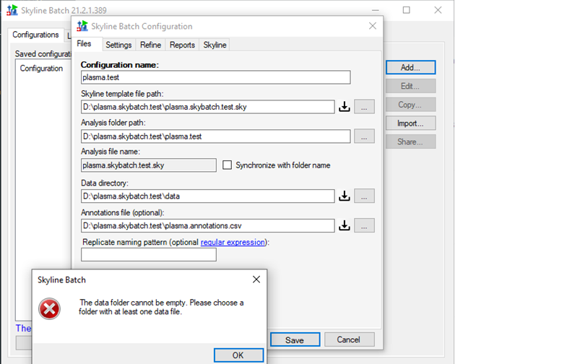Click the Replicate naming pattern input field
This screenshot has height=364, width=588.
coord(148,255)
